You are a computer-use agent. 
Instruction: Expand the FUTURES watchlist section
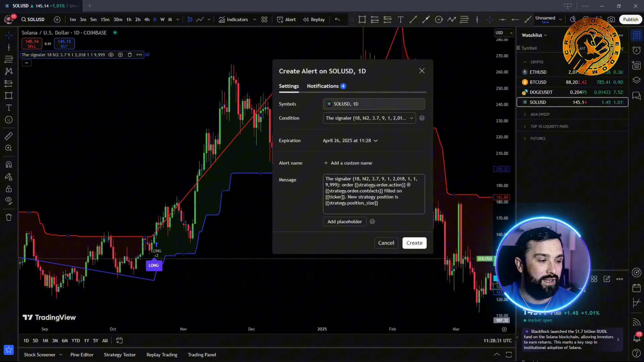(x=525, y=138)
